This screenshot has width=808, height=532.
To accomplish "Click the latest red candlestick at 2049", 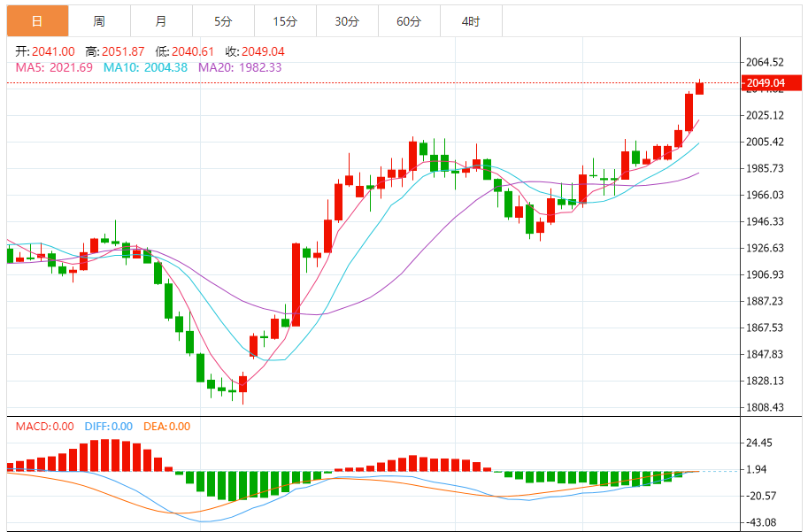I will pos(699,89).
